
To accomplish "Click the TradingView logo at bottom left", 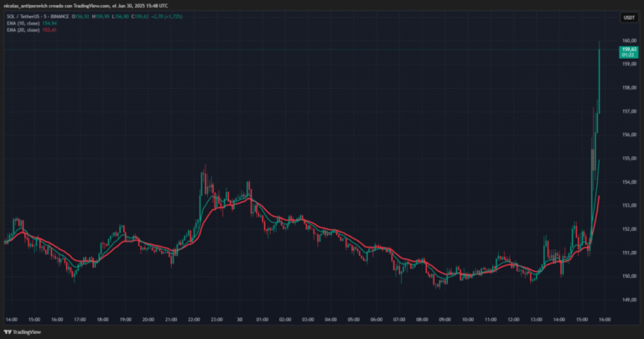I will pos(23,332).
